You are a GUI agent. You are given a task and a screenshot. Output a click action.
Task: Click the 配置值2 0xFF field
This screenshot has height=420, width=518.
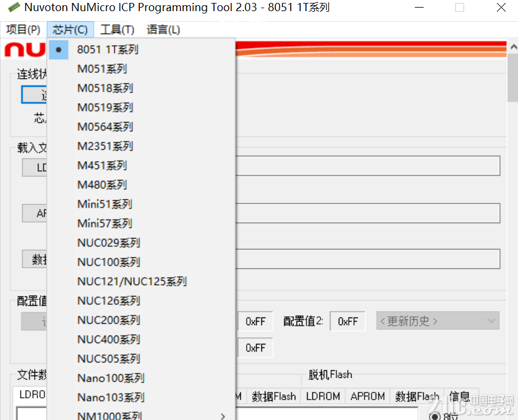pyautogui.click(x=347, y=321)
